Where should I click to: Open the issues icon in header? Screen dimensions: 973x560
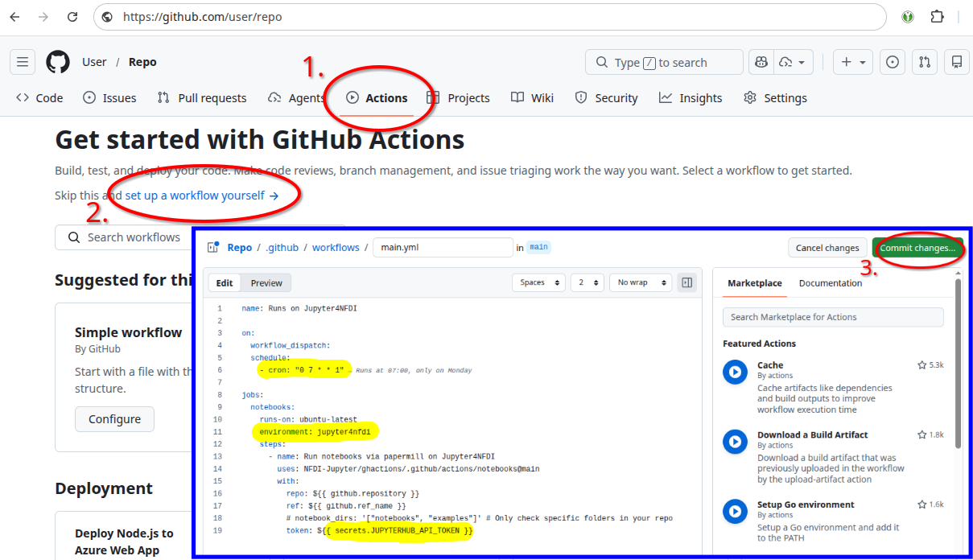892,62
